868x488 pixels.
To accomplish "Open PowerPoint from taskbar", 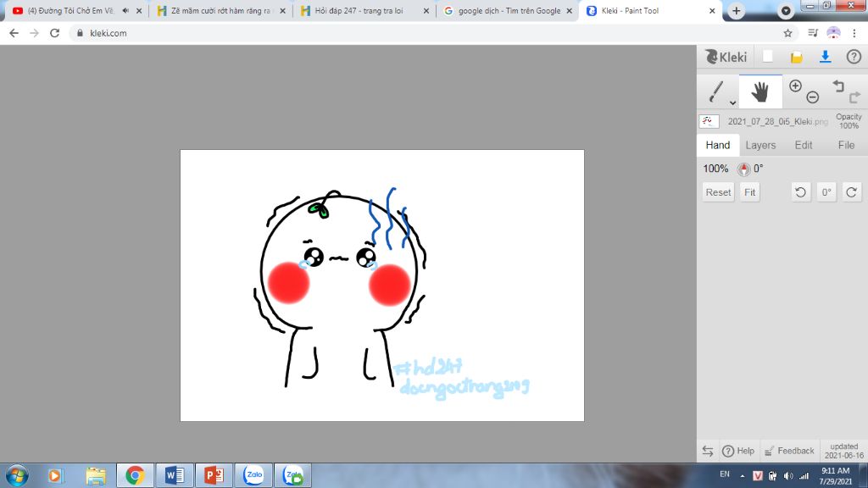I will (214, 475).
